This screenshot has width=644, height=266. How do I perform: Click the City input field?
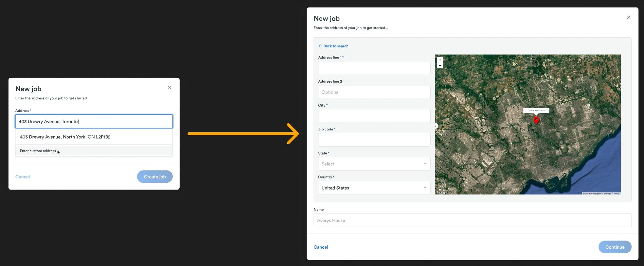pyautogui.click(x=374, y=116)
